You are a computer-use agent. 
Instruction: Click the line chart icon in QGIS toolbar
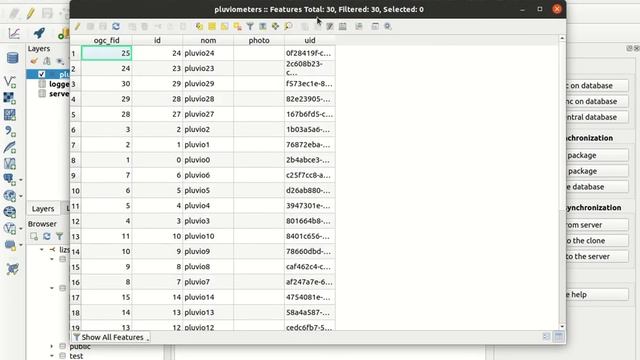pyautogui.click(x=14, y=33)
